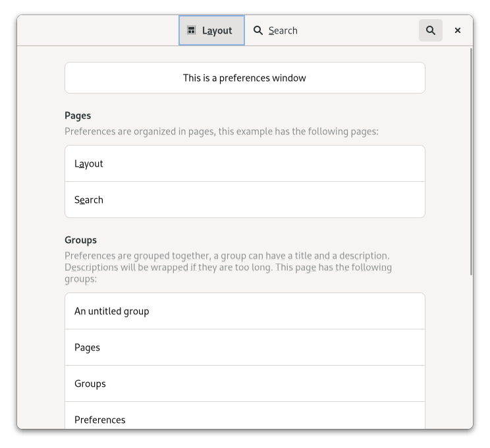Select the Search row under Pages
Viewport: 490px width, 448px height.
(244, 200)
